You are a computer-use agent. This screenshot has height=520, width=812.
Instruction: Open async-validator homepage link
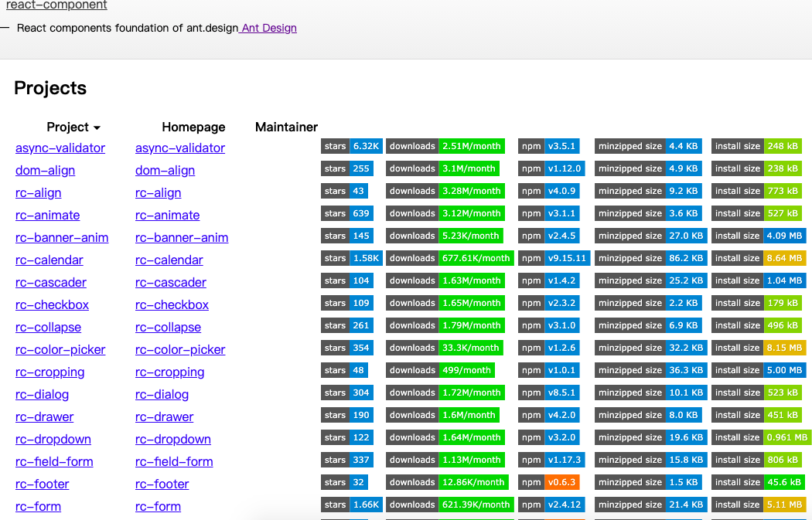pos(179,148)
